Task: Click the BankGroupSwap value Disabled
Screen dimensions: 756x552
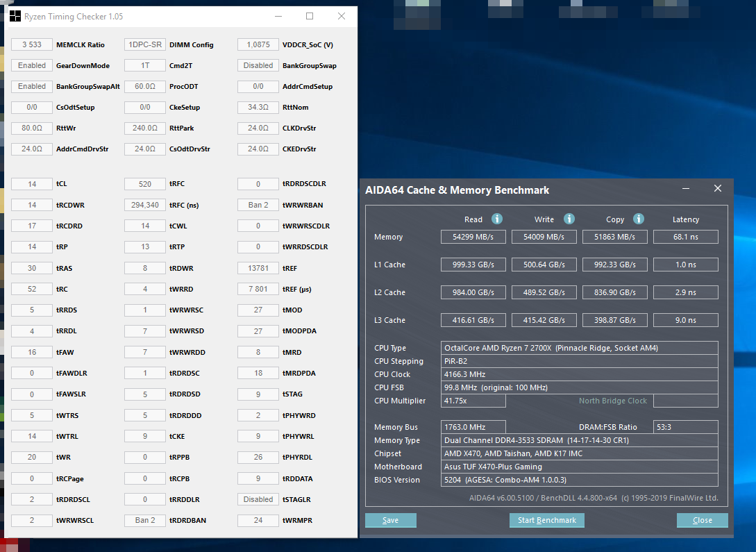Action: 258,65
